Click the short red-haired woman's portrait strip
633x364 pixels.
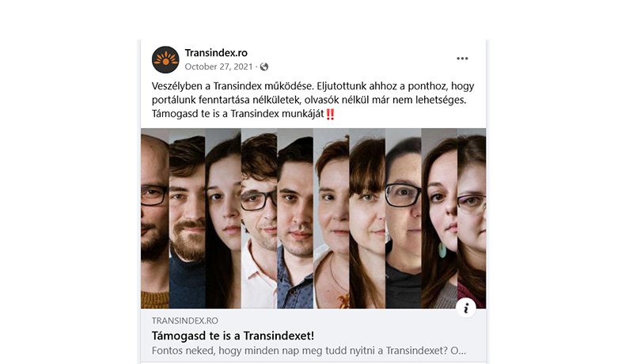(332, 218)
